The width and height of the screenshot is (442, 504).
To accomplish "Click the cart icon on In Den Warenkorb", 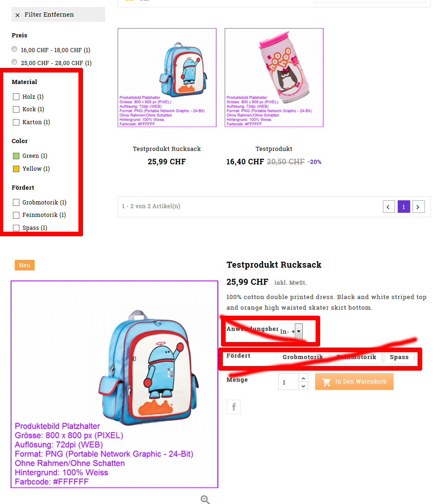I will (326, 382).
